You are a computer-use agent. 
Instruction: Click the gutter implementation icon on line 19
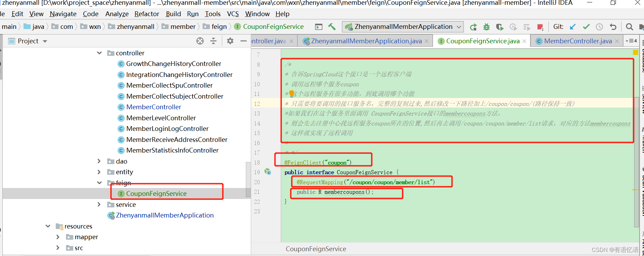[268, 172]
